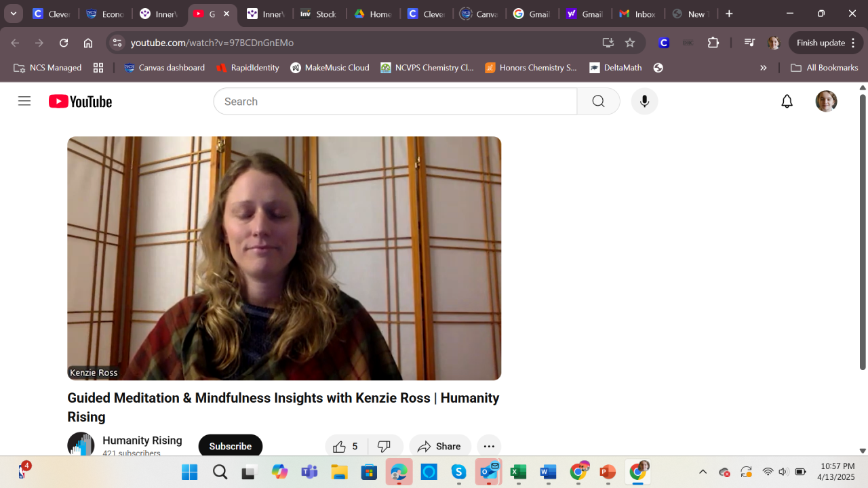Viewport: 868px width, 488px height.
Task: Open Clever extension icon in toolbar
Action: pyautogui.click(x=664, y=43)
